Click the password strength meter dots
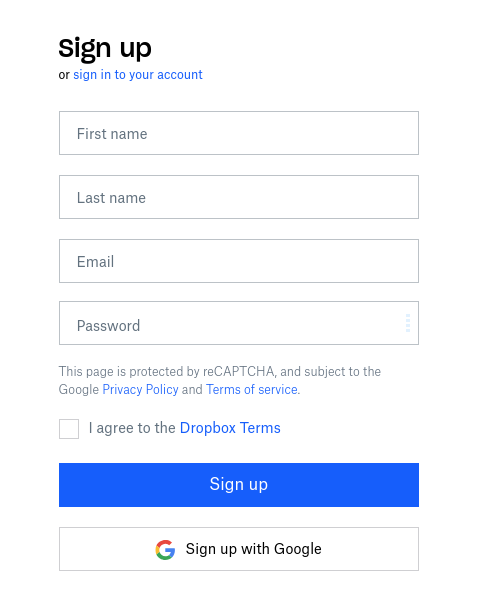 click(x=408, y=323)
